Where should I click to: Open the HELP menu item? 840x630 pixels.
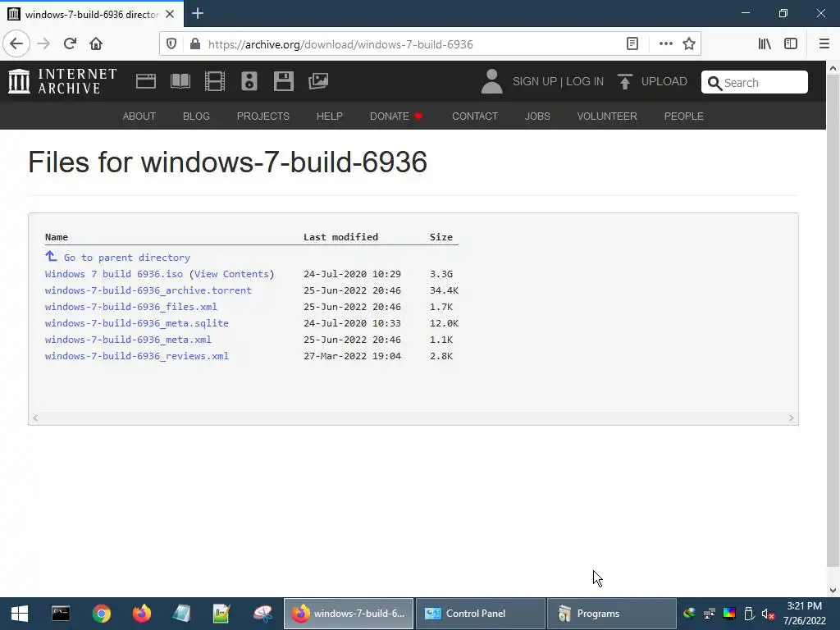click(330, 116)
